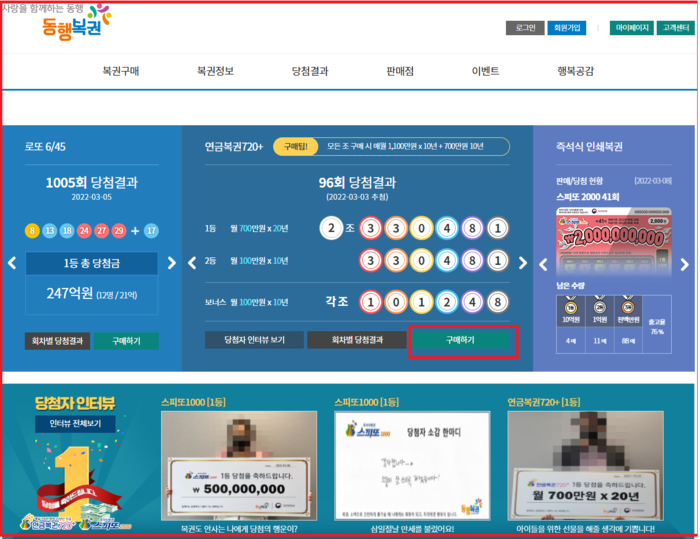Show previous 연금복권720+ result with left arrow
Viewport: 700px width, 539px height.
[x=192, y=263]
